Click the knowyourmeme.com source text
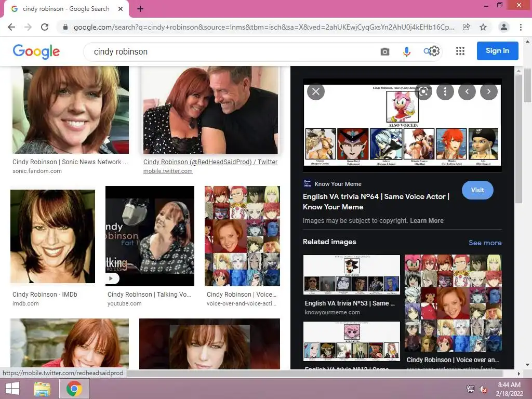532x399 pixels. [332, 312]
